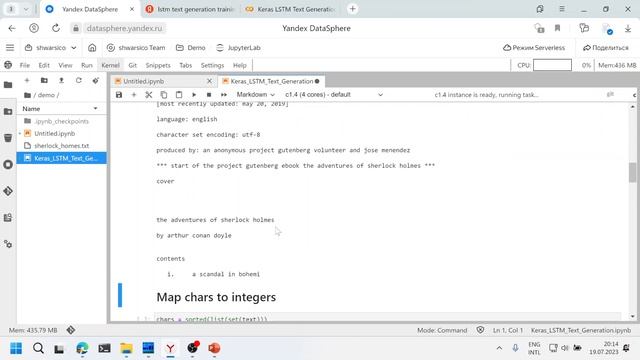
Task: Open the Help menu
Action: click(x=240, y=65)
